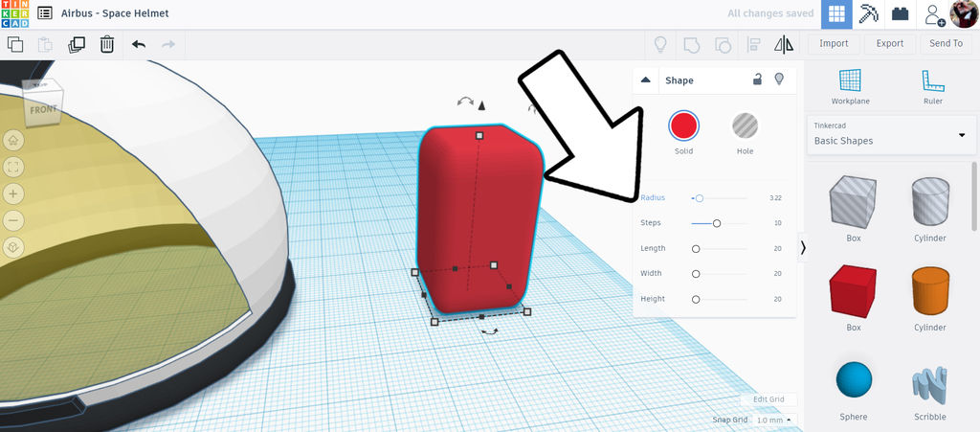
Task: Redo the last action
Action: tap(168, 44)
